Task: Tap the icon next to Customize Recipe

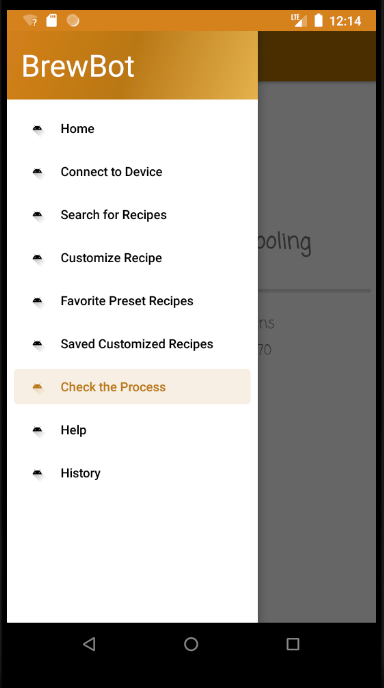Action: click(x=38, y=258)
